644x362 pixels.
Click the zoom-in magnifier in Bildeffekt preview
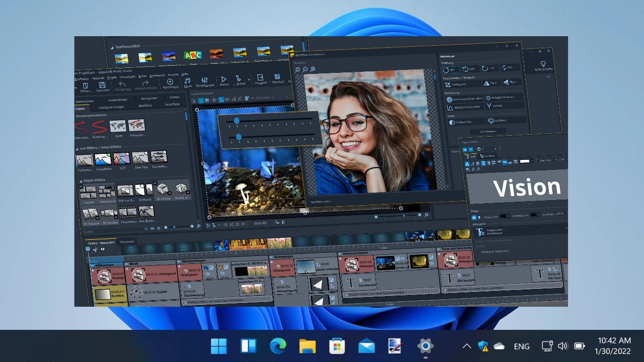click(x=298, y=69)
